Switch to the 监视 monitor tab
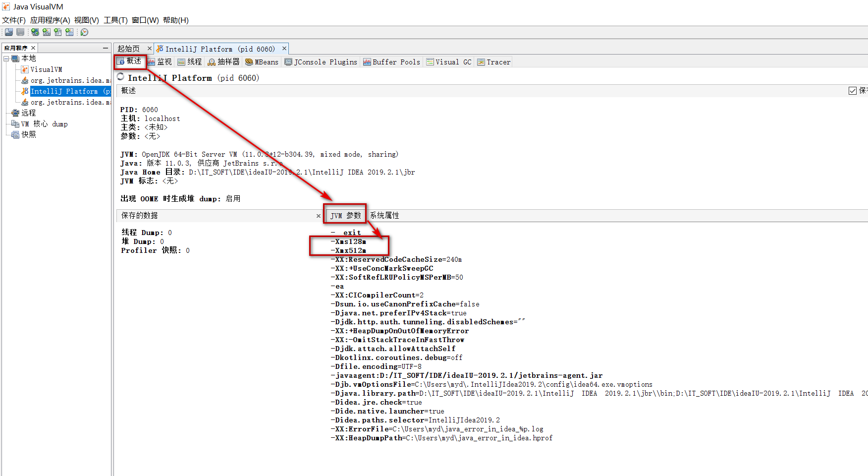Image resolution: width=868 pixels, height=476 pixels. click(x=160, y=62)
